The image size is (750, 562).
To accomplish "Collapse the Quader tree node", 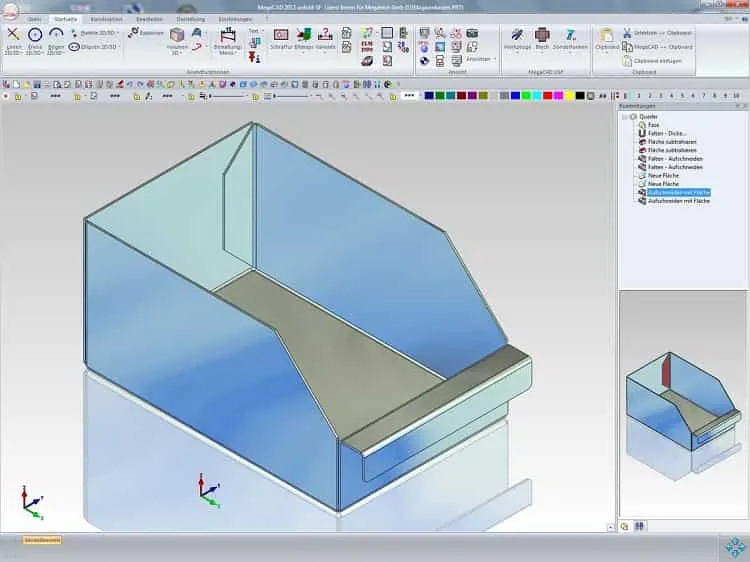I will [625, 117].
